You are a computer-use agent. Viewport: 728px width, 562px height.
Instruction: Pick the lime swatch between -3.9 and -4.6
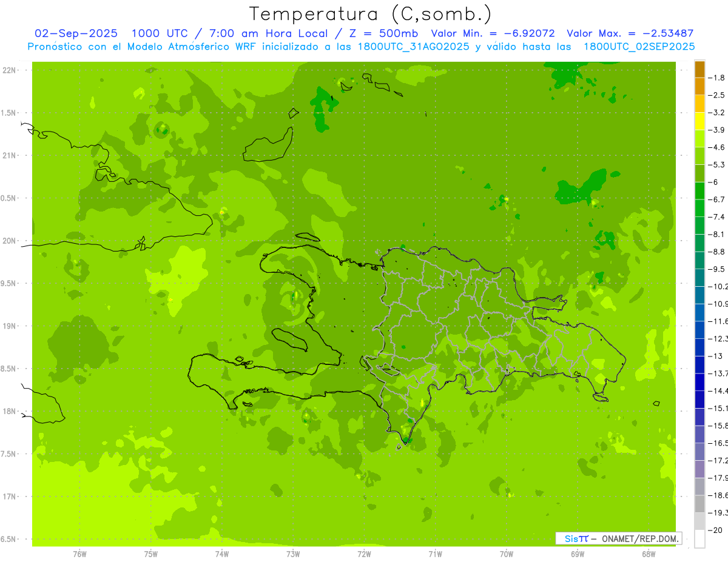pyautogui.click(x=699, y=138)
